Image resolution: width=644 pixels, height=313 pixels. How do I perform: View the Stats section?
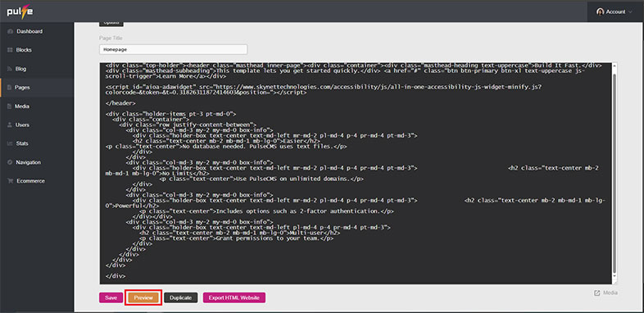(x=21, y=143)
